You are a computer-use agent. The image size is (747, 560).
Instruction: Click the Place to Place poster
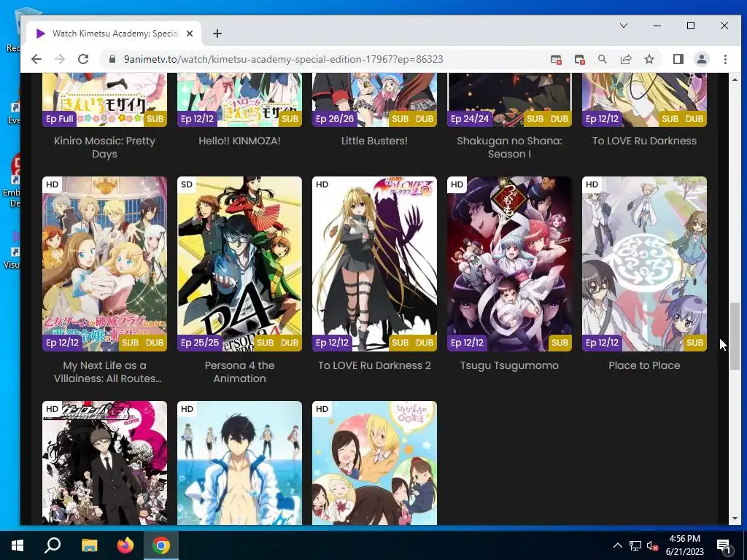tap(644, 264)
